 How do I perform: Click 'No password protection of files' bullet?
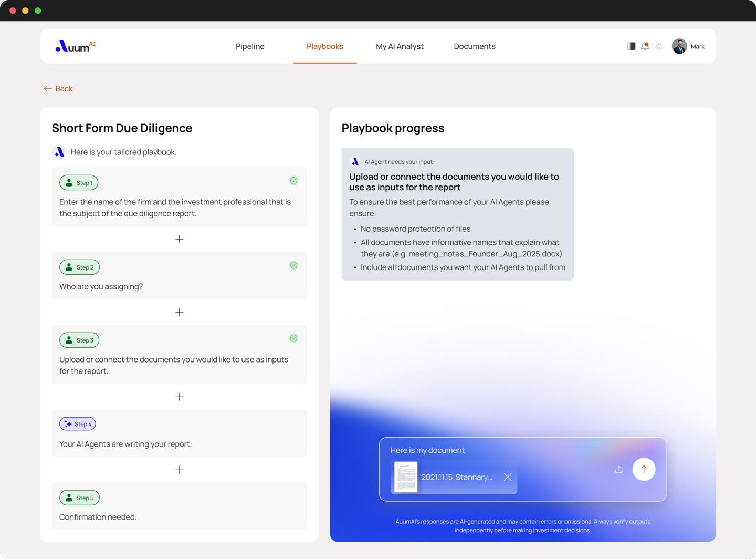point(415,229)
